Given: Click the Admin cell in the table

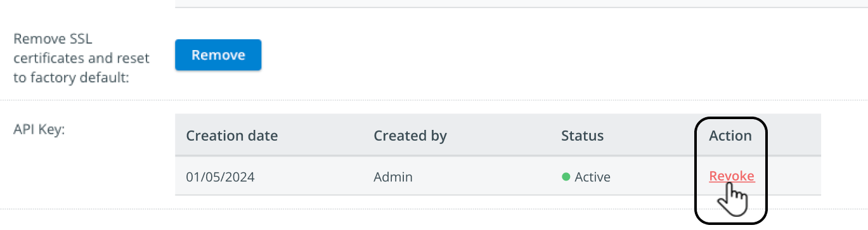Looking at the screenshot, I should pos(393,177).
